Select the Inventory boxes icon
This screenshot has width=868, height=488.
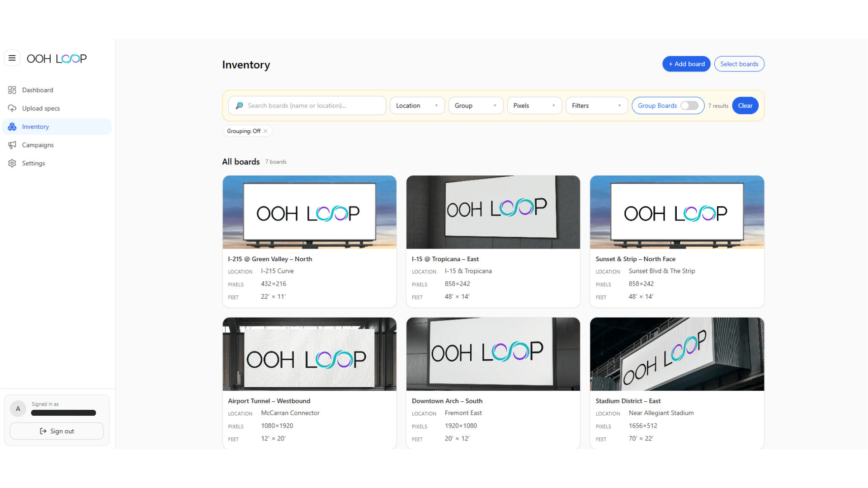[12, 127]
